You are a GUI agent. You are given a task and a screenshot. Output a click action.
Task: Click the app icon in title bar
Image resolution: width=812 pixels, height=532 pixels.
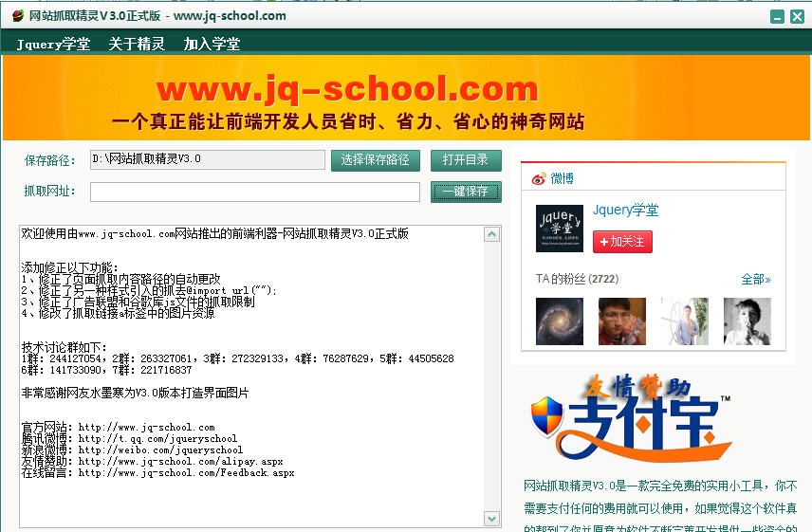[18, 15]
